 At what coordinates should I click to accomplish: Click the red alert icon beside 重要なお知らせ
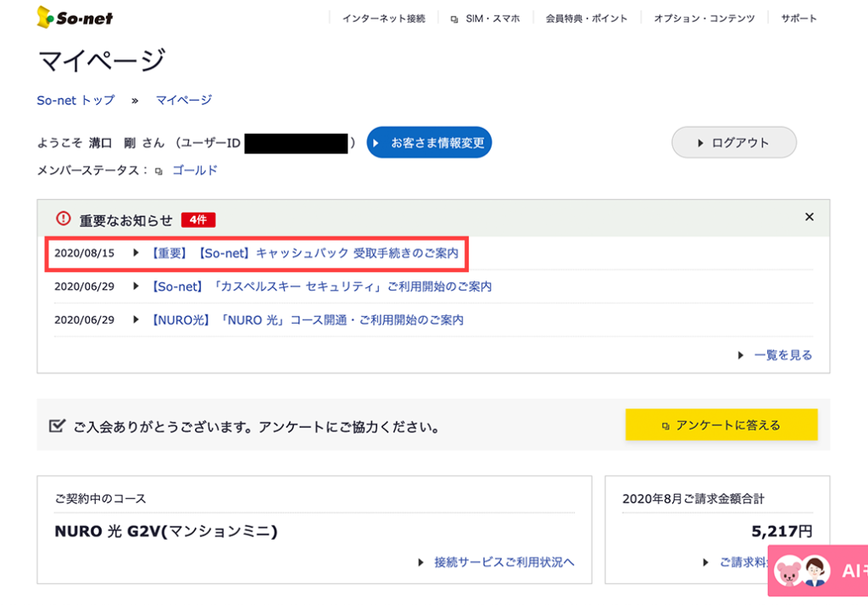click(63, 219)
